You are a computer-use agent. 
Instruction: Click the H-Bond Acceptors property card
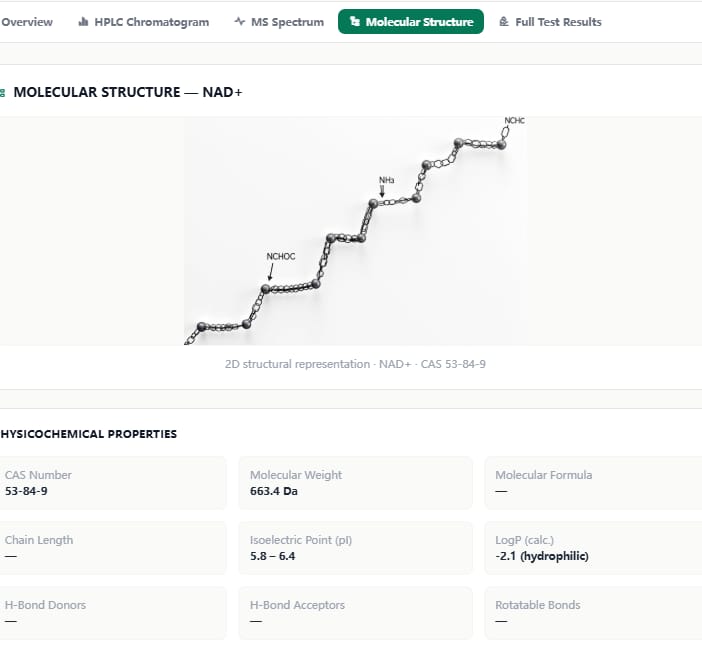click(355, 613)
